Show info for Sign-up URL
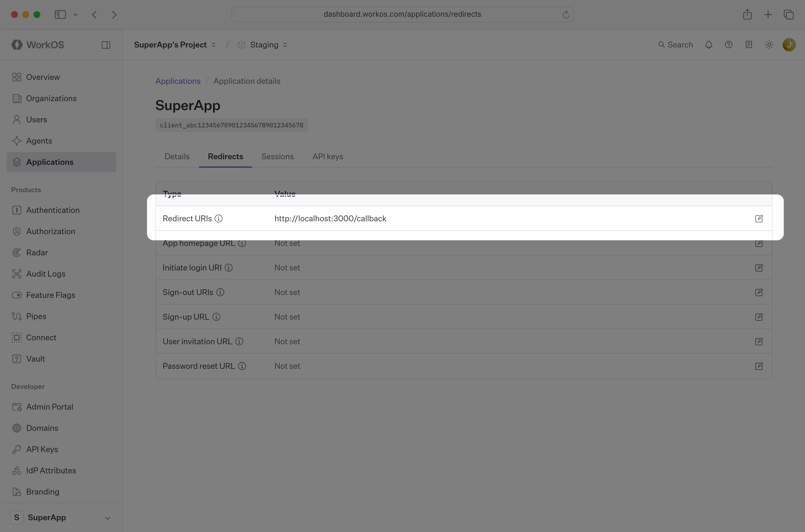 tap(216, 317)
